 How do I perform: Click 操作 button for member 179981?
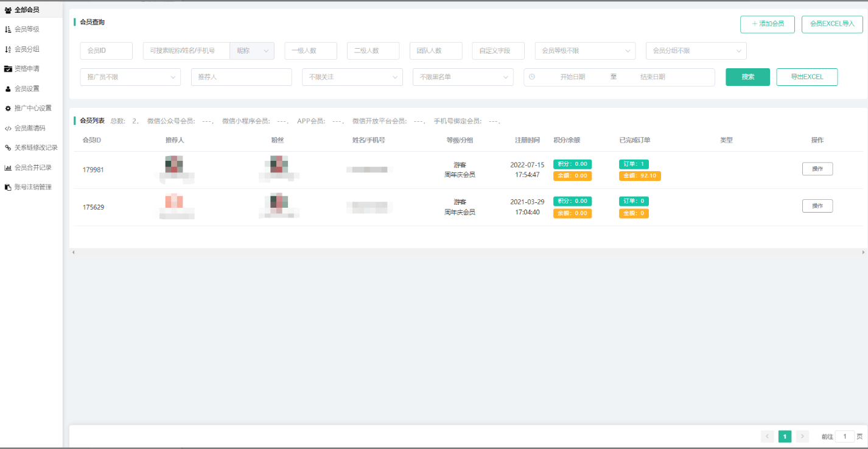pyautogui.click(x=817, y=169)
